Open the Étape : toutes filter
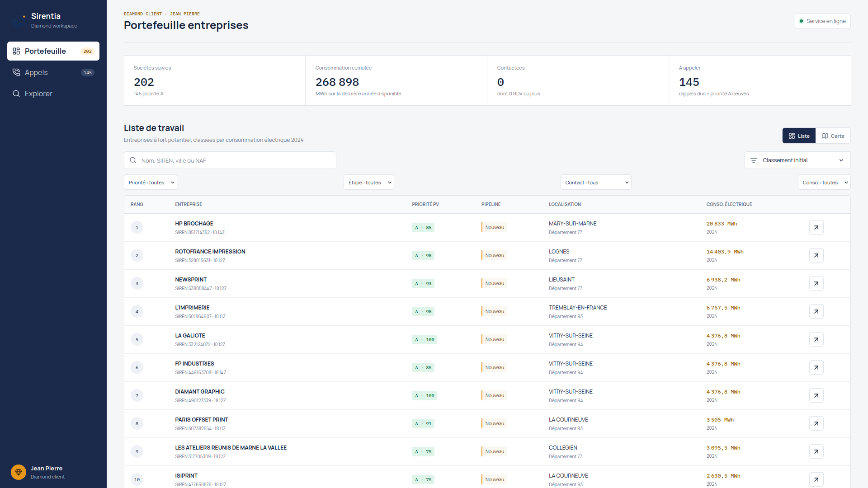The height and width of the screenshot is (488, 868). tap(369, 183)
